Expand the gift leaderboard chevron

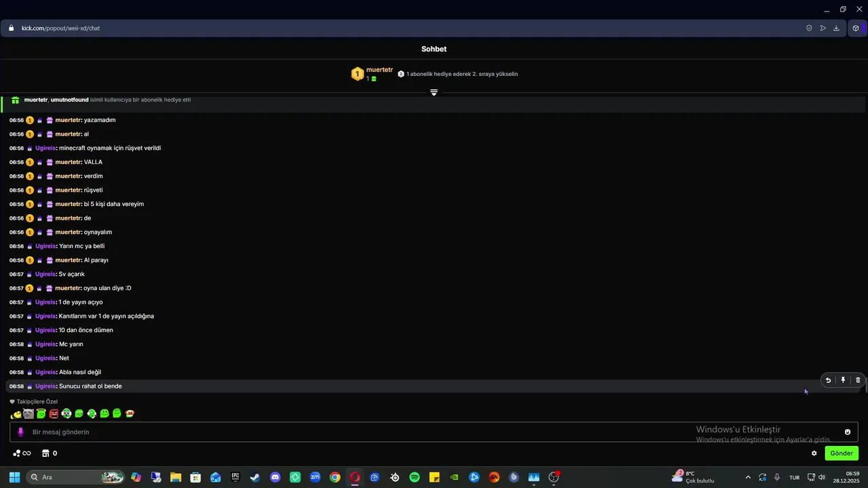tap(434, 92)
